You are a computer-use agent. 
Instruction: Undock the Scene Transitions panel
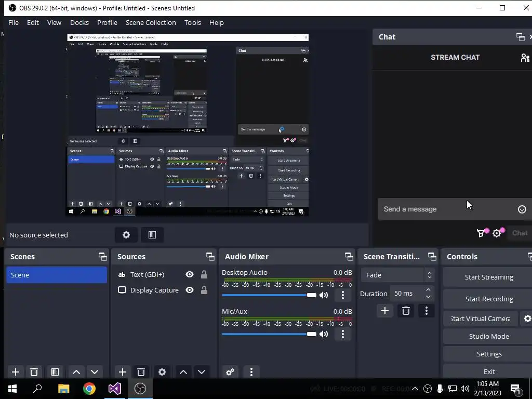click(x=432, y=257)
